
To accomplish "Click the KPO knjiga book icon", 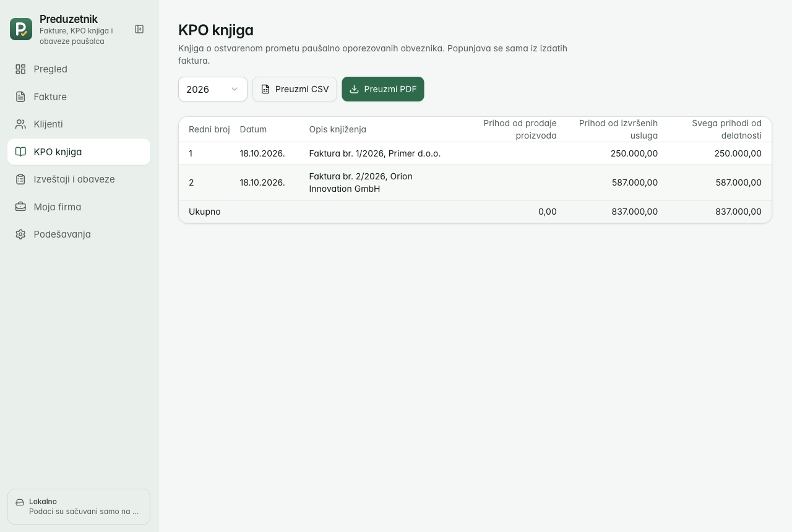I will tap(20, 152).
